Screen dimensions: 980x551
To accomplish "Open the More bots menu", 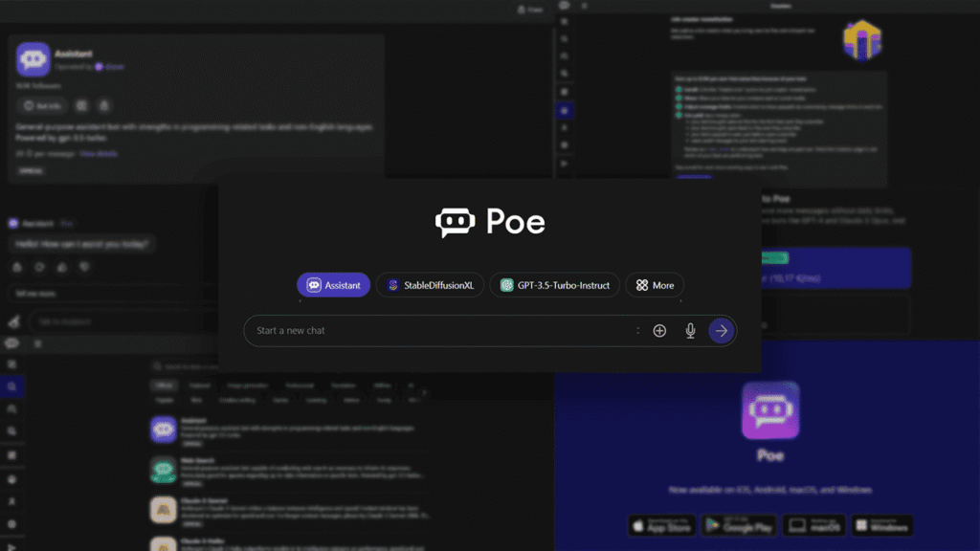I will [655, 285].
